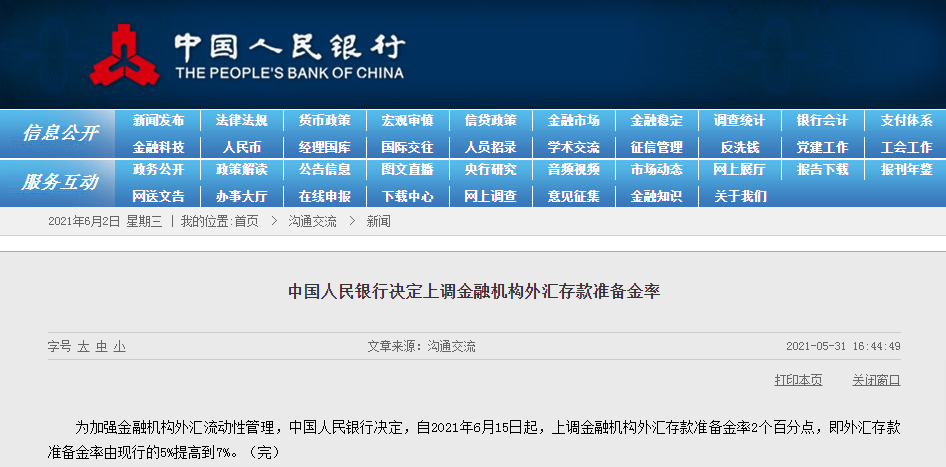This screenshot has width=946, height=467.
Task: Go to 音频视频 media page
Action: 574,170
